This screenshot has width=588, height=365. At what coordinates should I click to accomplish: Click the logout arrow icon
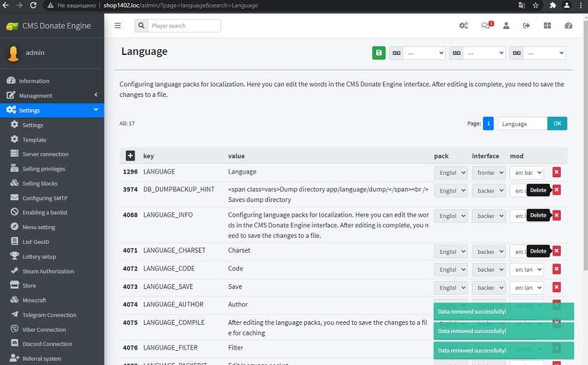[526, 26]
